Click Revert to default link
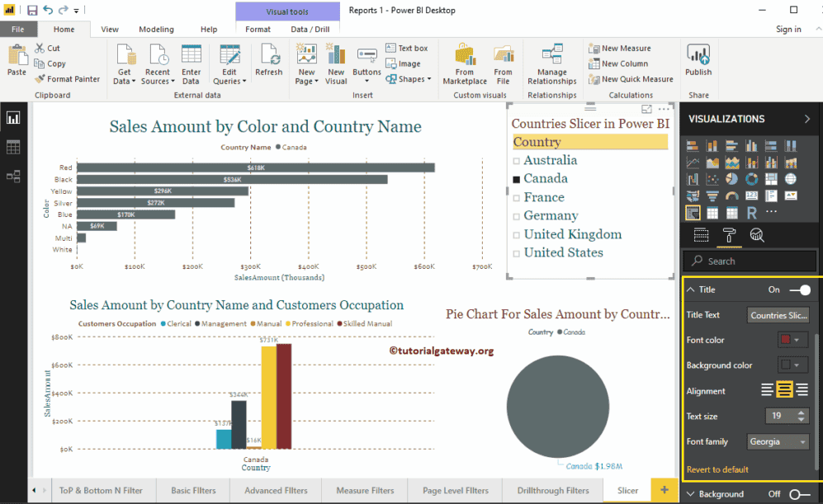 coord(717,469)
